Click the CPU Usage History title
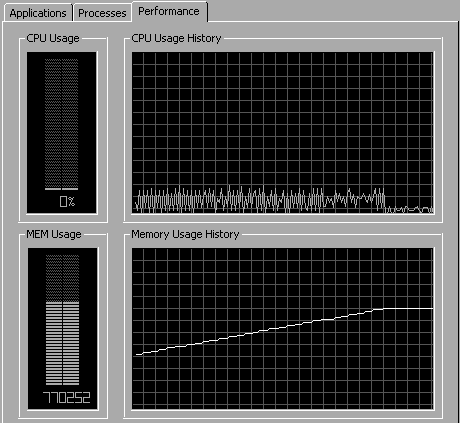 pyautogui.click(x=176, y=38)
